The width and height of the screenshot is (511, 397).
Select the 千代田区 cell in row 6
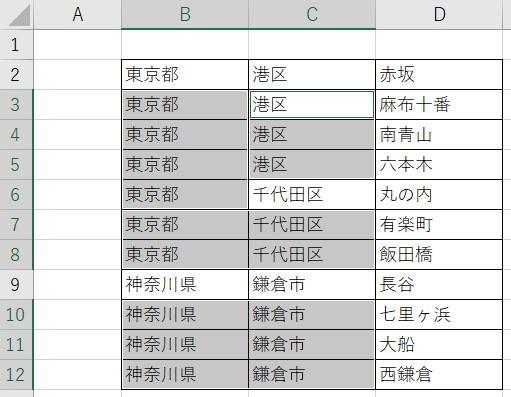(312, 195)
